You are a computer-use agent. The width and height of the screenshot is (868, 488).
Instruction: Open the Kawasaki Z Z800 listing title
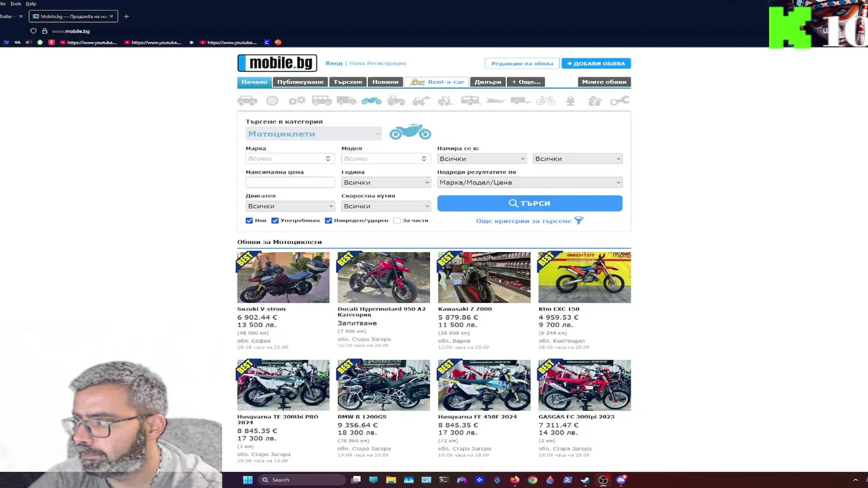(465, 309)
